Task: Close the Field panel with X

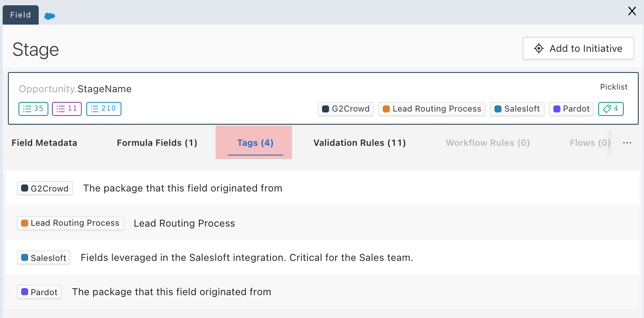Action: [x=632, y=11]
